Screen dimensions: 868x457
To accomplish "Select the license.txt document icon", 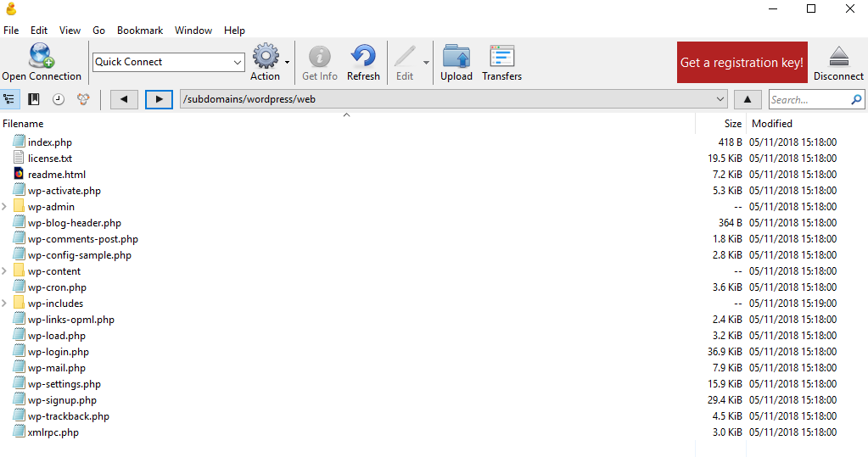I will pos(19,158).
